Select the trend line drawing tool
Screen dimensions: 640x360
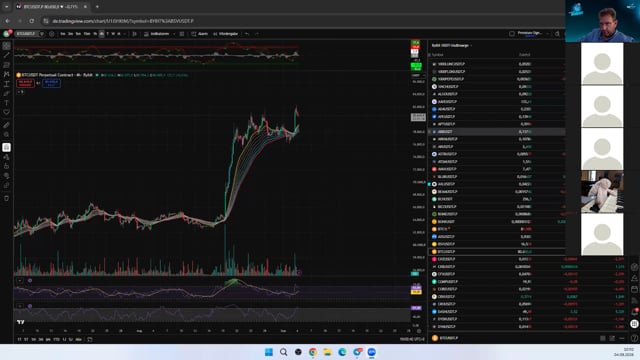pos(7,55)
